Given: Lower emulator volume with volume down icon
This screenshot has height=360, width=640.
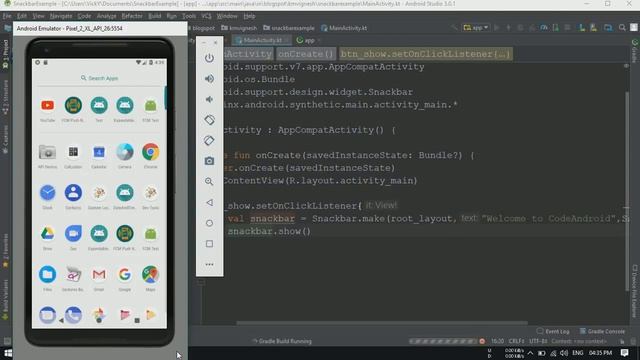Looking at the screenshot, I should point(209,99).
